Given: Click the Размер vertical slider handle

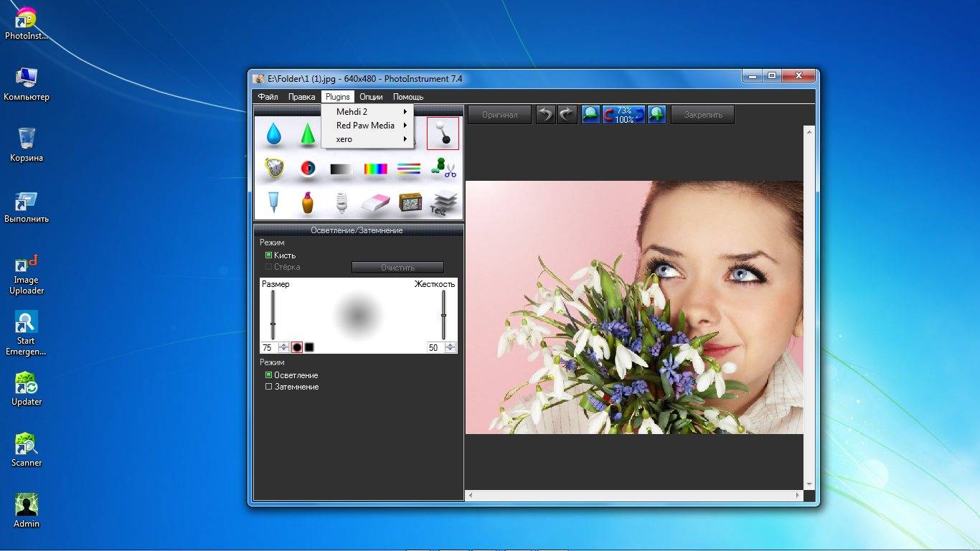Looking at the screenshot, I should coord(273,324).
